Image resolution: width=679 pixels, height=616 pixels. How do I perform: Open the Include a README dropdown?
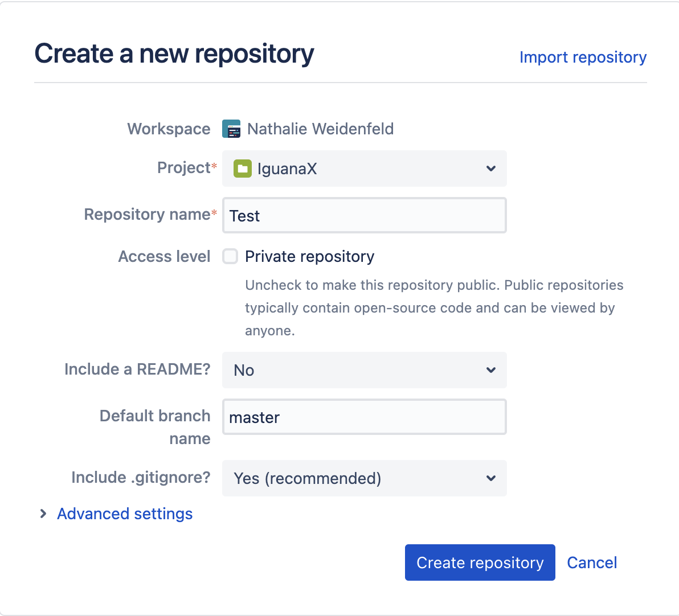coord(365,370)
